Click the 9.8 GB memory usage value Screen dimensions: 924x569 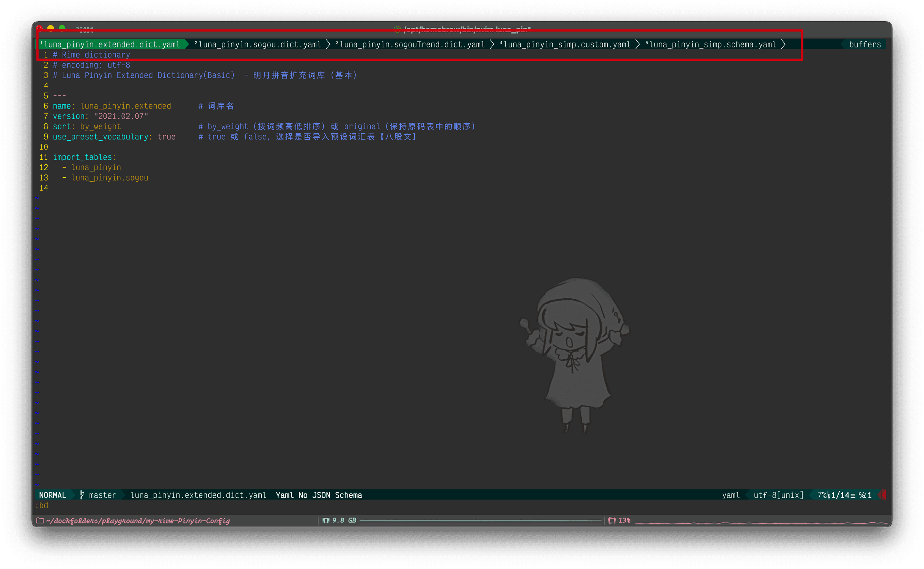[344, 520]
